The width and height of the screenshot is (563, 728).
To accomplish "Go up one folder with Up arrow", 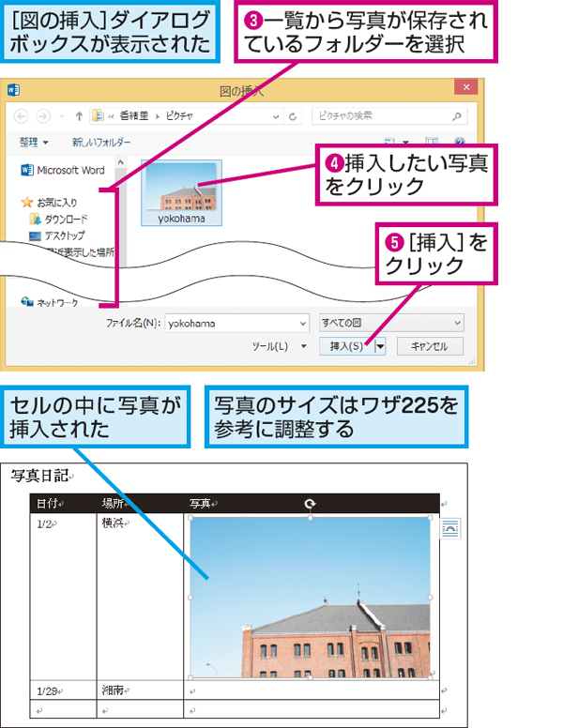I will 79,116.
